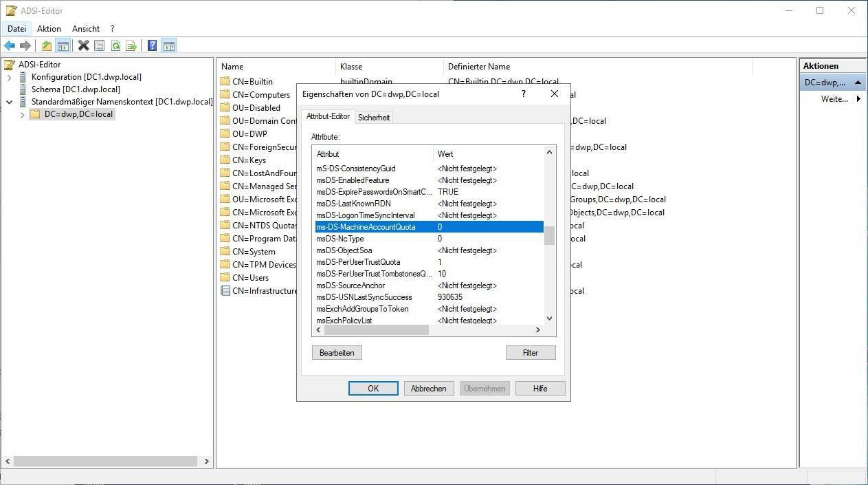
Task: Click the blue Help book toolbar icon
Action: [153, 46]
